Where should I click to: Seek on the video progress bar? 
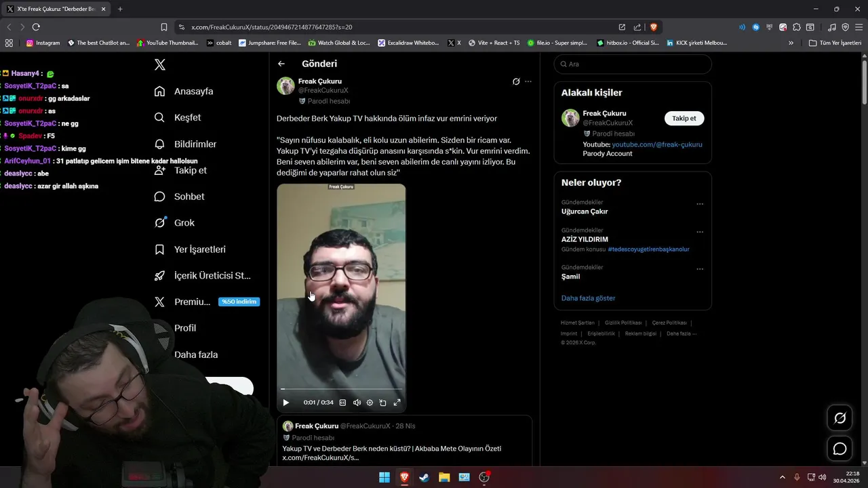pyautogui.click(x=341, y=389)
